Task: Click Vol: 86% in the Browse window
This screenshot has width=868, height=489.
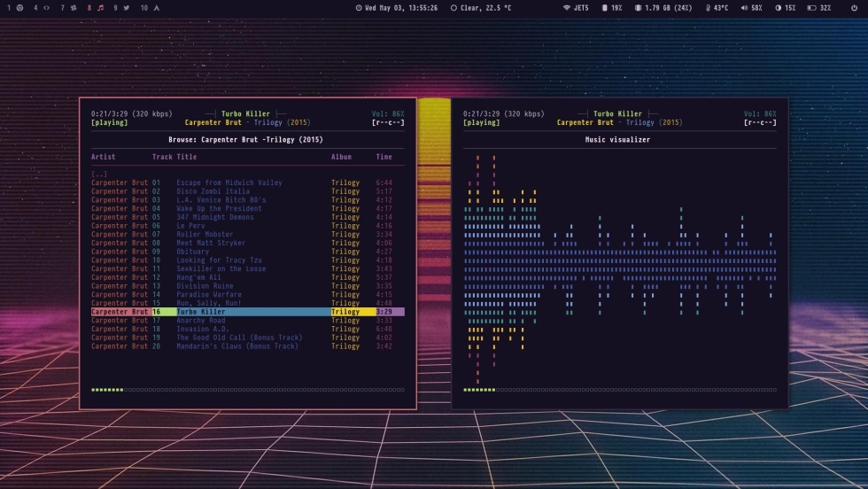Action: click(388, 113)
